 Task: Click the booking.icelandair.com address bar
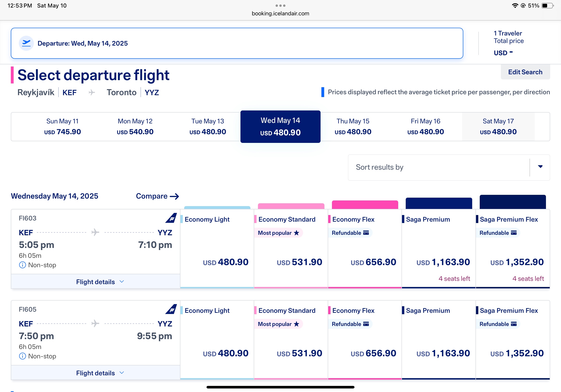tap(280, 13)
